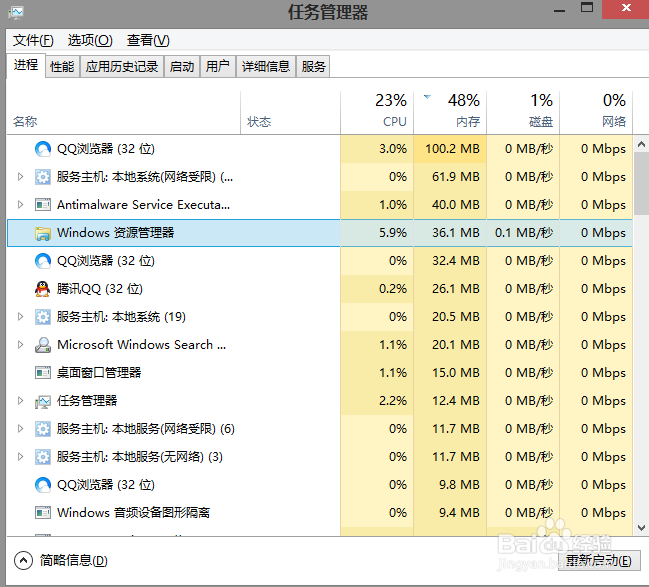This screenshot has width=649, height=587.
Task: Click the scrollbar up arrow
Action: [x=641, y=144]
